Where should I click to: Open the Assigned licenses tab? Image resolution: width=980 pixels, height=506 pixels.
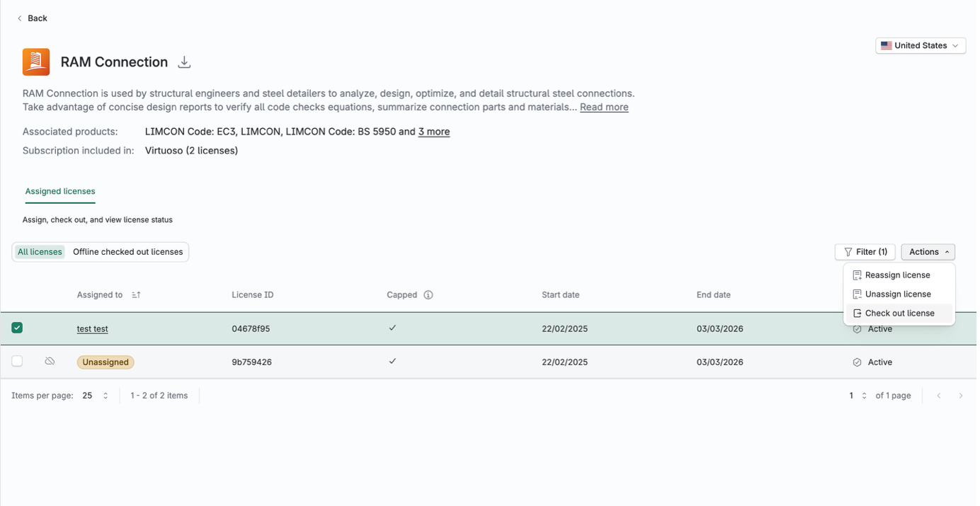tap(60, 192)
